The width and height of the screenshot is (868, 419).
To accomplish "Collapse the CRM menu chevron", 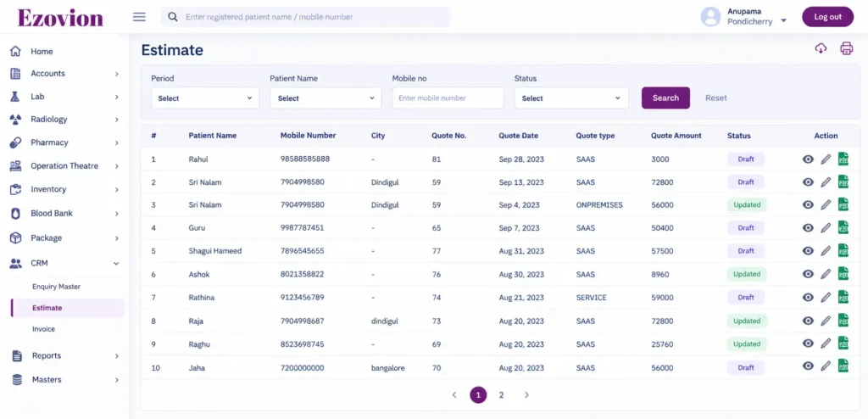I will coord(116,263).
